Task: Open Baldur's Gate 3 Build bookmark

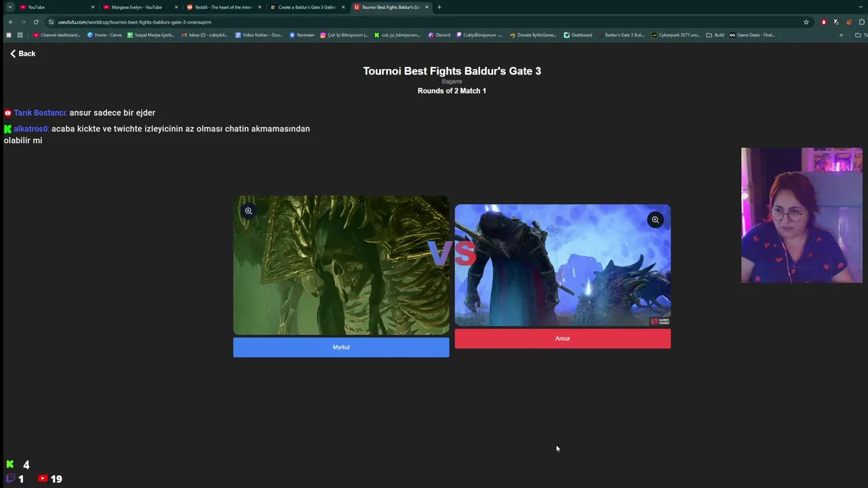Action: pos(621,35)
